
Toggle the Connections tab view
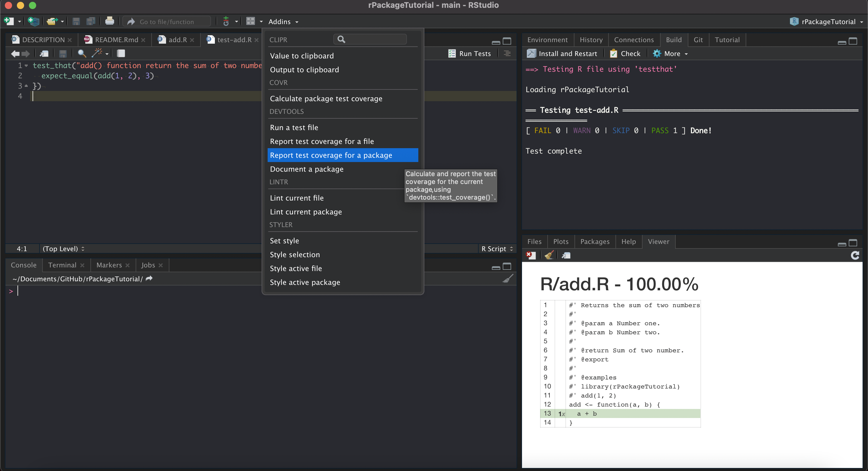tap(634, 39)
